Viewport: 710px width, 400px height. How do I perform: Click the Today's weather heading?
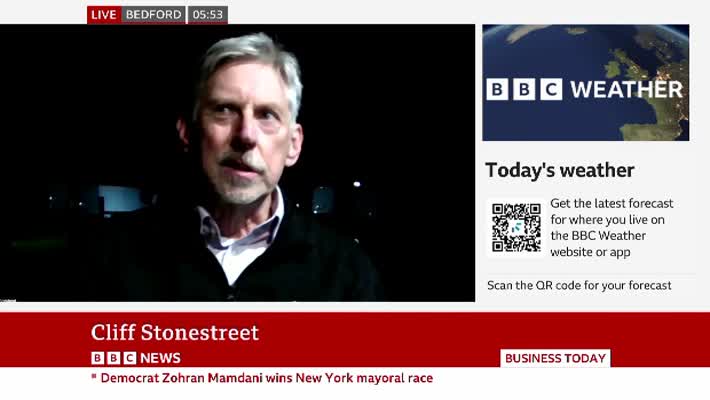click(560, 170)
